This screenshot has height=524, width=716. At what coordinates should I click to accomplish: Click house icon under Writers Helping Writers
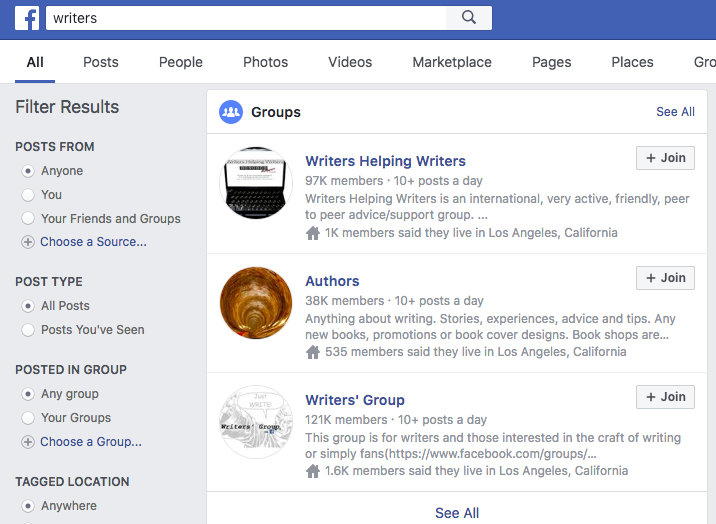[313, 233]
